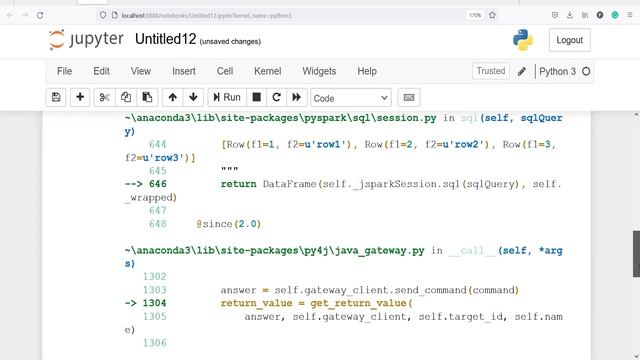
Task: Click the Trusted notebook indicator
Action: (491, 71)
